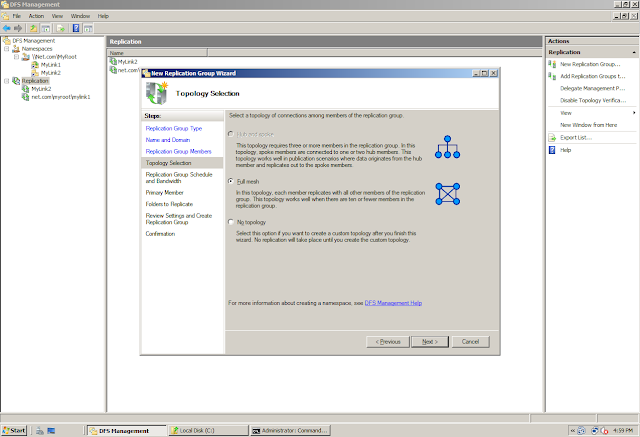The width and height of the screenshot is (640, 437).
Task: Open the Help menu in menu bar
Action: point(103,16)
